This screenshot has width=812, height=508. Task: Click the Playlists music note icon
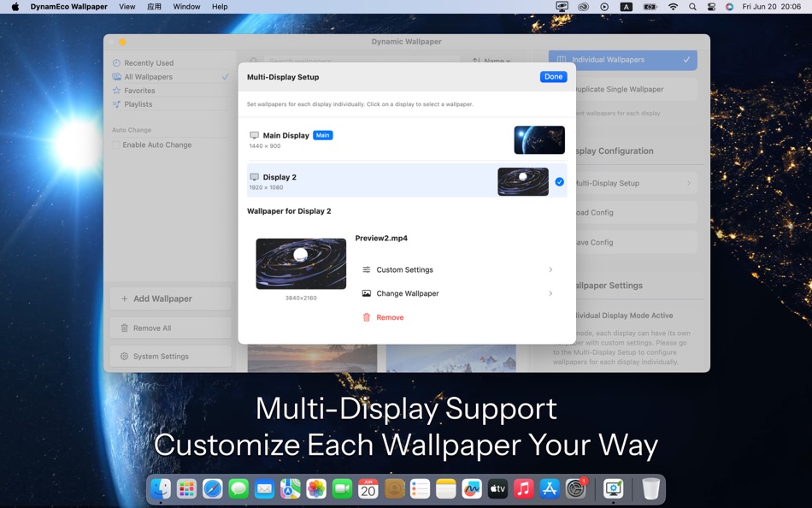click(116, 104)
